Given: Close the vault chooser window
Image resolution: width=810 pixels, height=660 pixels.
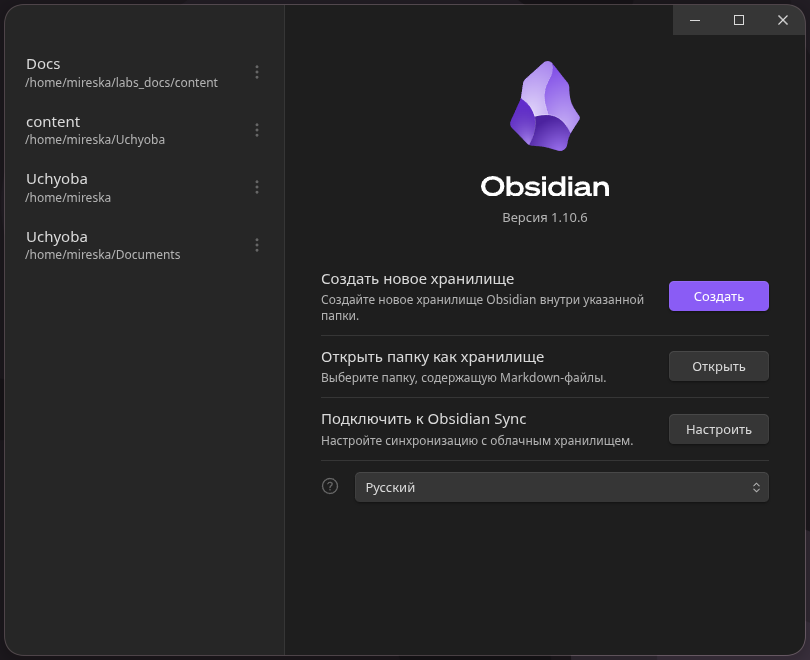Looking at the screenshot, I should (783, 20).
